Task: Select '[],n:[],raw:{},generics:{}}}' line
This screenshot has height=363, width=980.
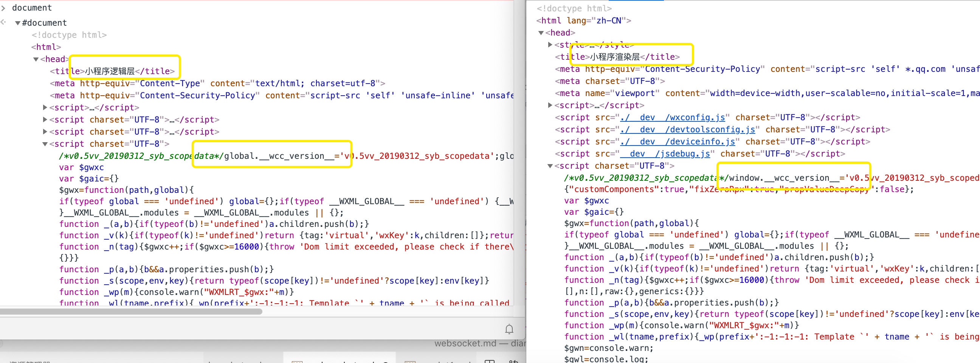Action: [x=634, y=292]
